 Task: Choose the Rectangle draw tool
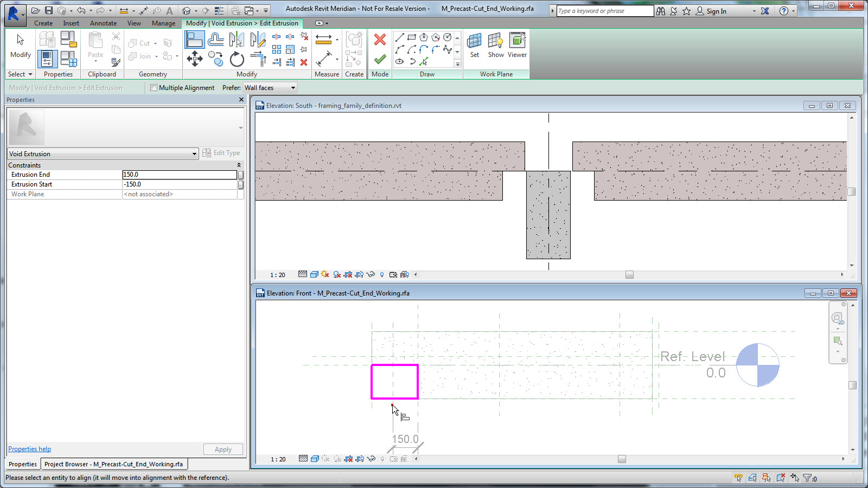(x=412, y=37)
